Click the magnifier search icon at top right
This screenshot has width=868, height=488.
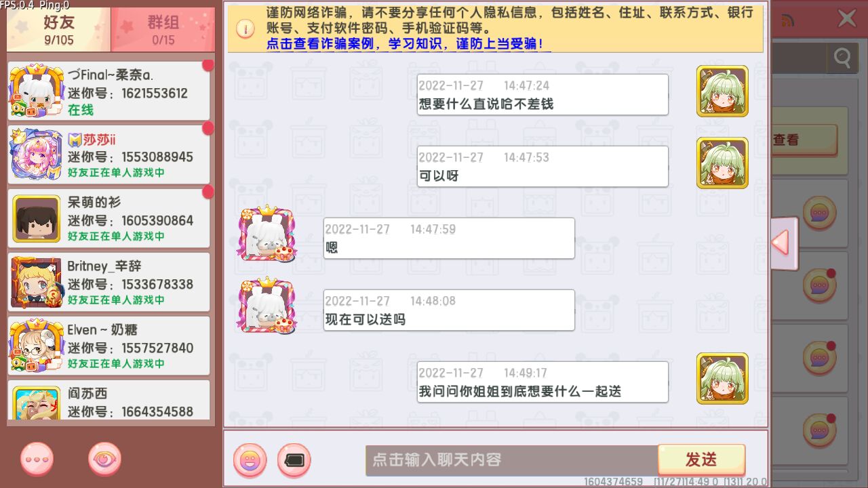pos(842,58)
